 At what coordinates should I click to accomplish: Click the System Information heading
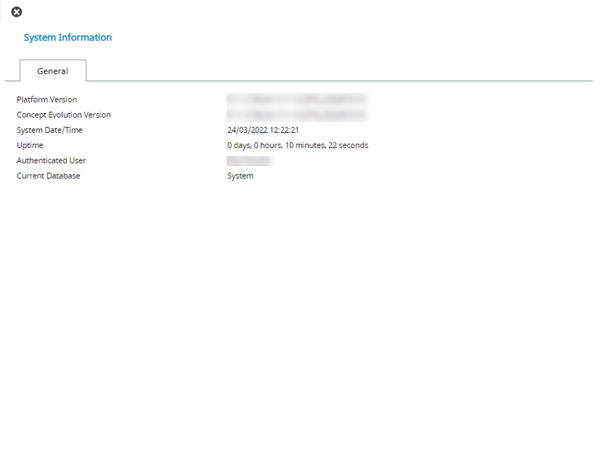67,38
